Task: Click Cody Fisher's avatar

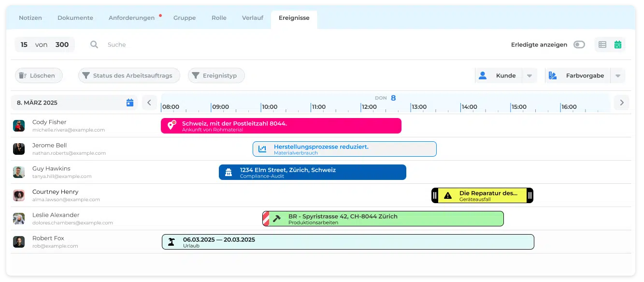Action: (19, 126)
